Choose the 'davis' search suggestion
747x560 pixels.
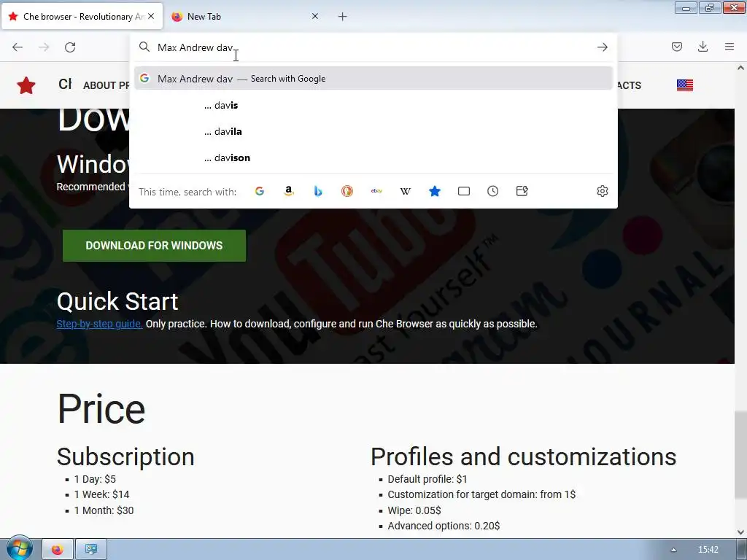[373, 105]
